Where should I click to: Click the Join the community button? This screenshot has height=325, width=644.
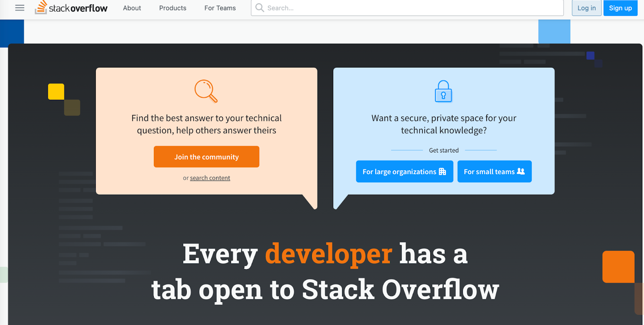click(x=206, y=157)
